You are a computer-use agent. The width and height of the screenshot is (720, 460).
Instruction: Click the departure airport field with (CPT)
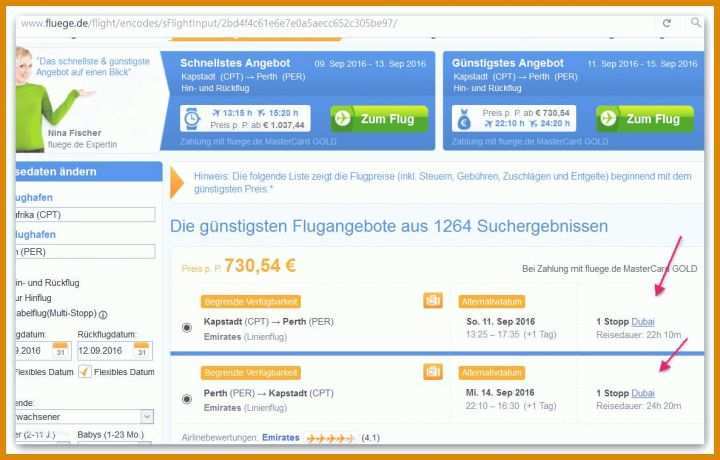(85, 214)
